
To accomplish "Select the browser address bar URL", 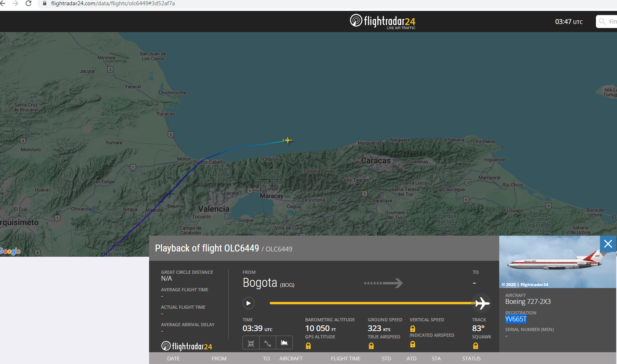I will pos(113,3).
